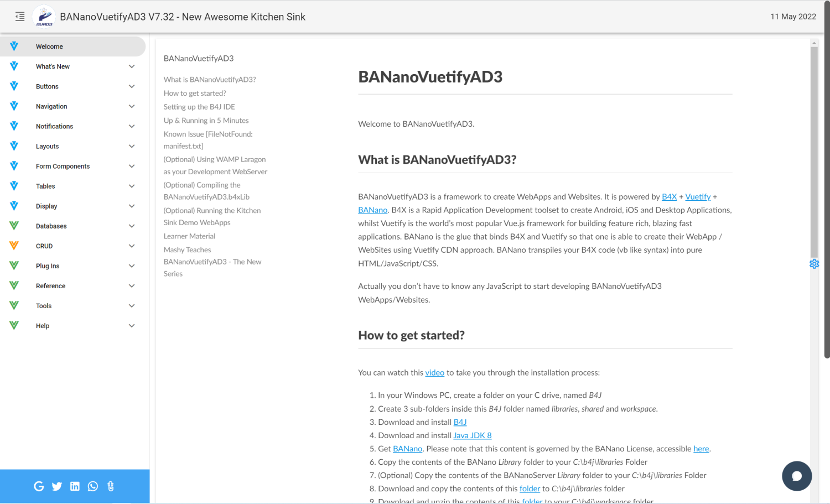830x504 pixels.
Task: Open the BANano link before 'B4X is a Rapid'
Action: pyautogui.click(x=373, y=210)
